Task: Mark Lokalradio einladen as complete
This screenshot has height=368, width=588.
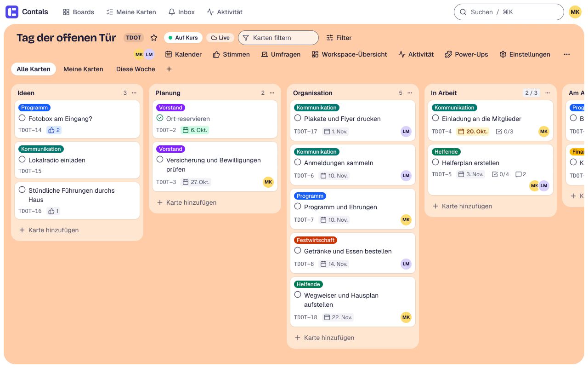Action: (22, 160)
